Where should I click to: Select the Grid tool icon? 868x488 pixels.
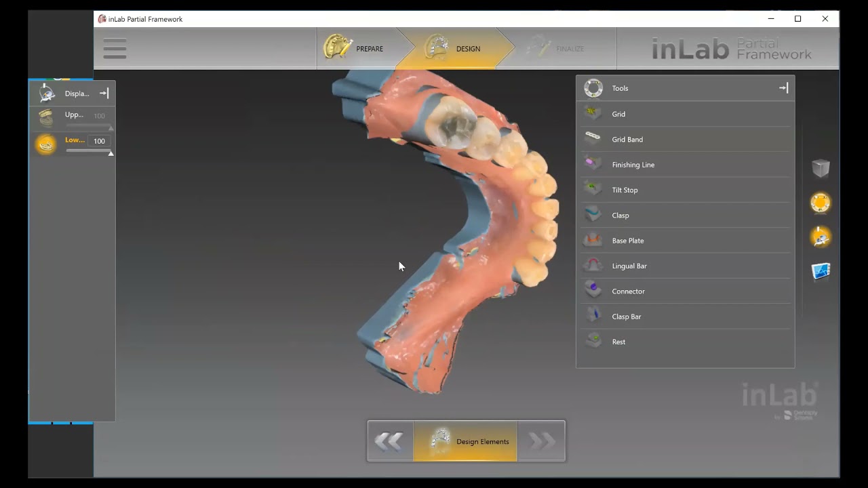[x=593, y=113]
